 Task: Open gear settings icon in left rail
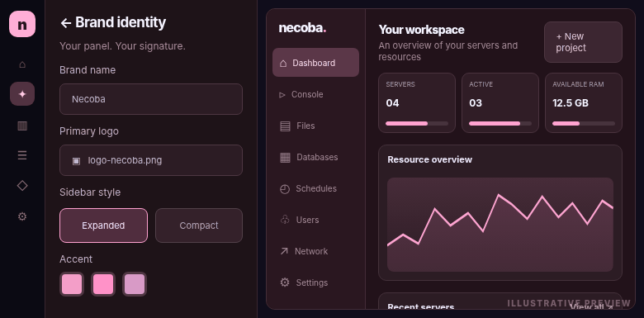tap(22, 216)
